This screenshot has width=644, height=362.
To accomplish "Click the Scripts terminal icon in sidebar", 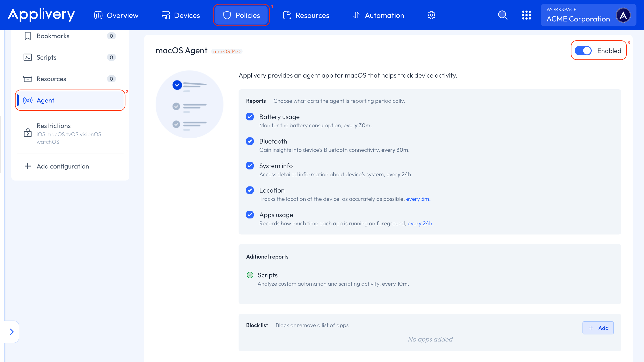I will coord(28,58).
